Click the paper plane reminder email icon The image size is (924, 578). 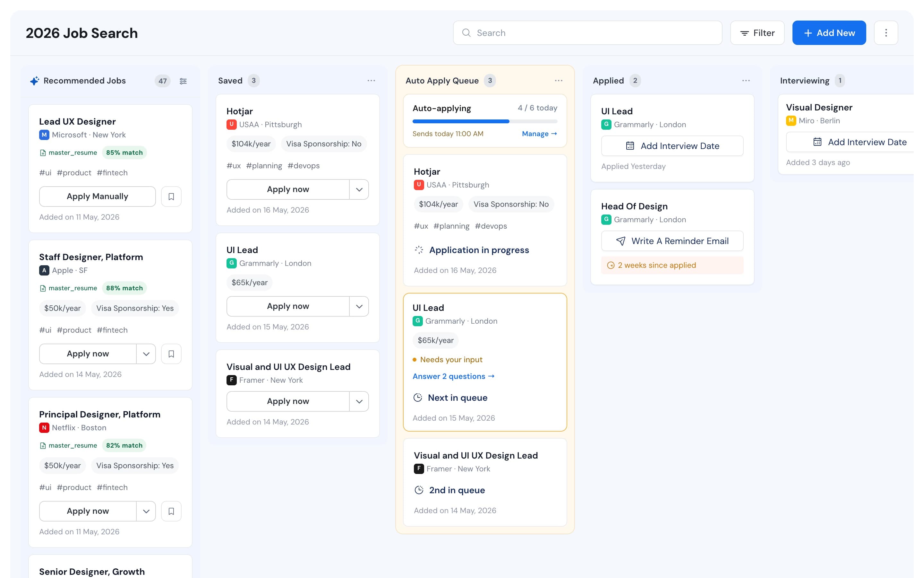pyautogui.click(x=621, y=241)
